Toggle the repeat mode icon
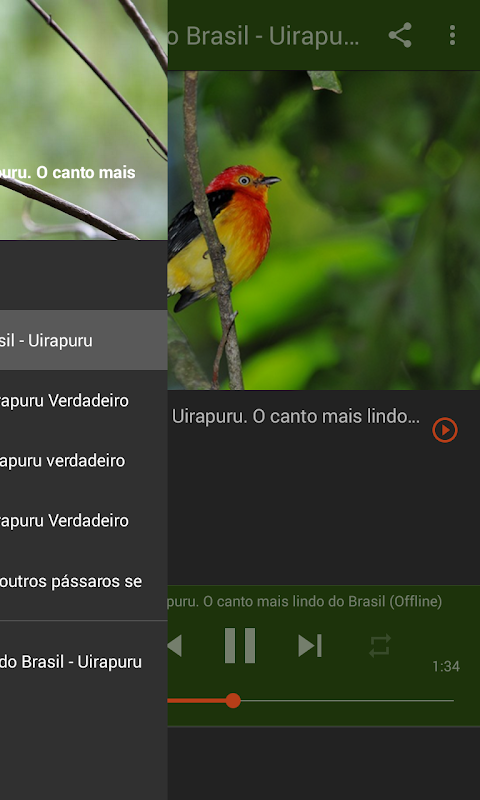480x800 pixels. 380,645
